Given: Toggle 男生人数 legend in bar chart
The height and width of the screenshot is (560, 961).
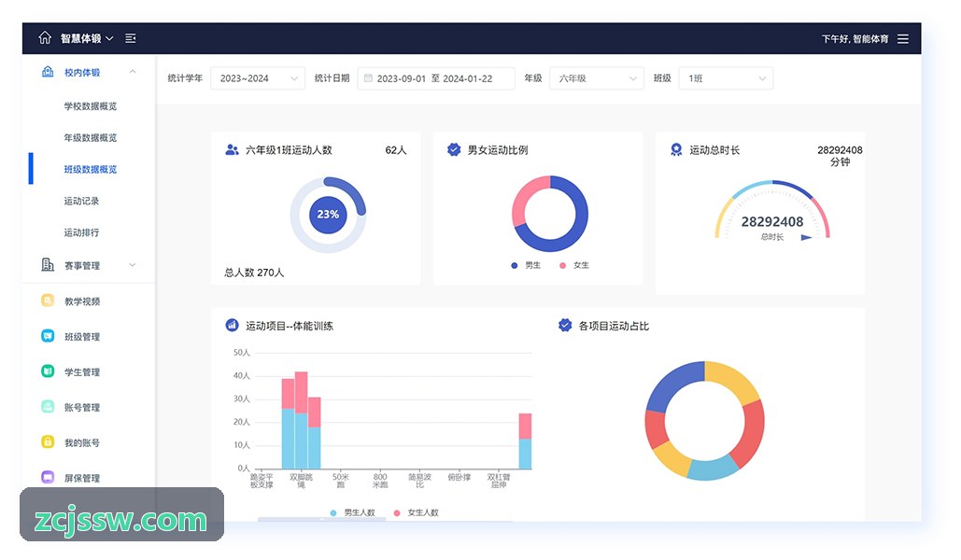Looking at the screenshot, I should click(352, 512).
